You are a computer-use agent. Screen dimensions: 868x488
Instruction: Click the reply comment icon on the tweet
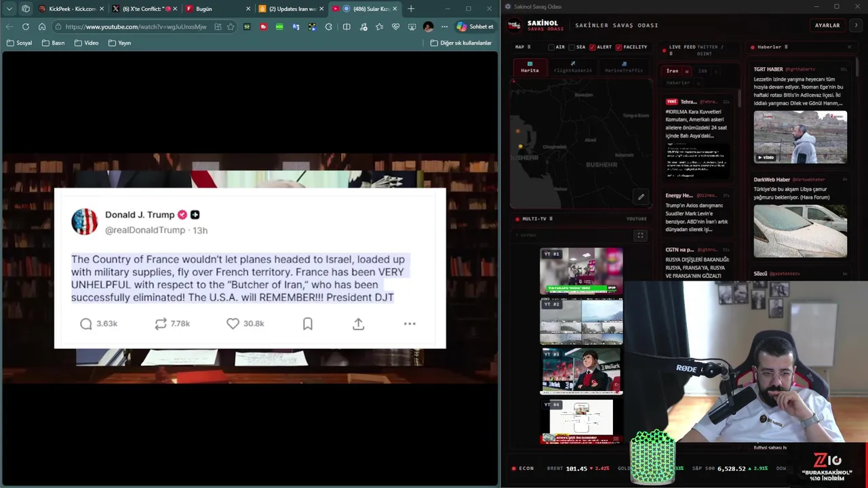click(86, 324)
